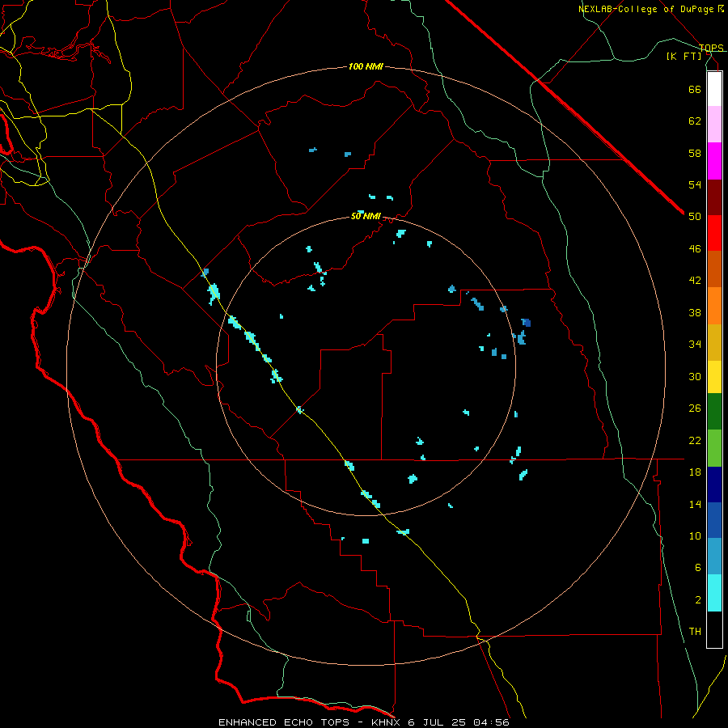Viewport: 728px width, 728px height.
Task: Select the 34 scale label
Action: coord(695,345)
